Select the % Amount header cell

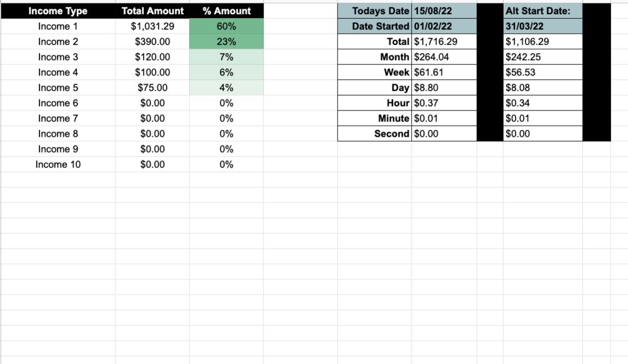(226, 11)
